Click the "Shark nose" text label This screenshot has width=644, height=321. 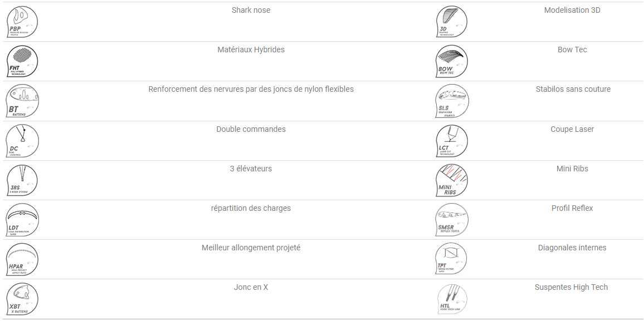pos(251,10)
